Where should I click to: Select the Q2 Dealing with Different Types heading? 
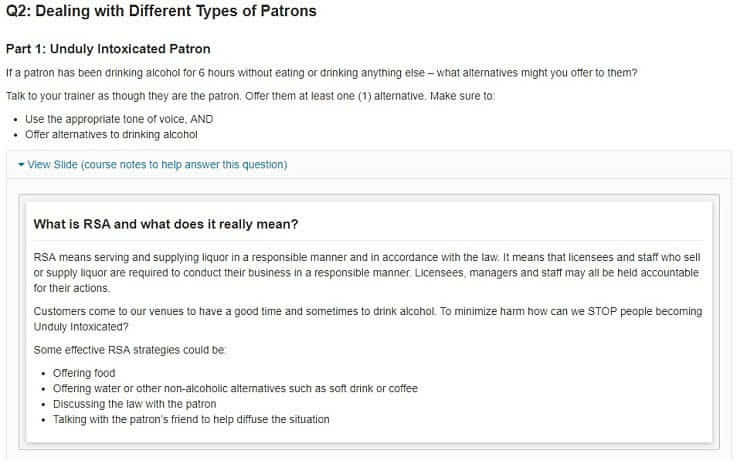click(x=161, y=11)
